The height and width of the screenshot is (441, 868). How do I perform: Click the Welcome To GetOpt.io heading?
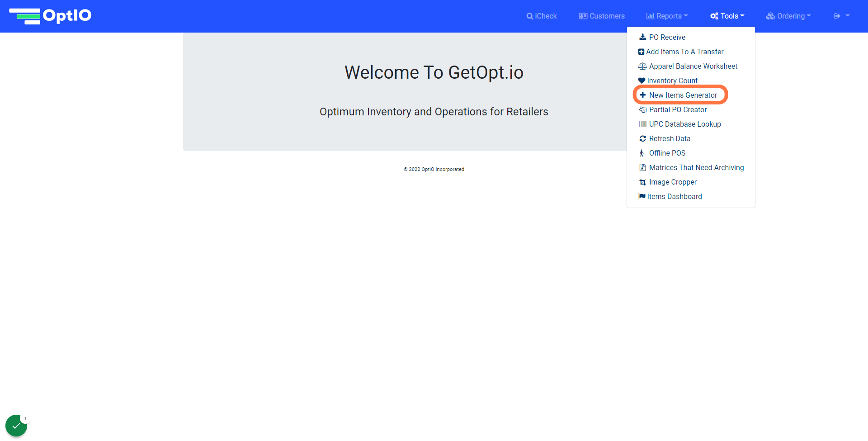tap(434, 72)
